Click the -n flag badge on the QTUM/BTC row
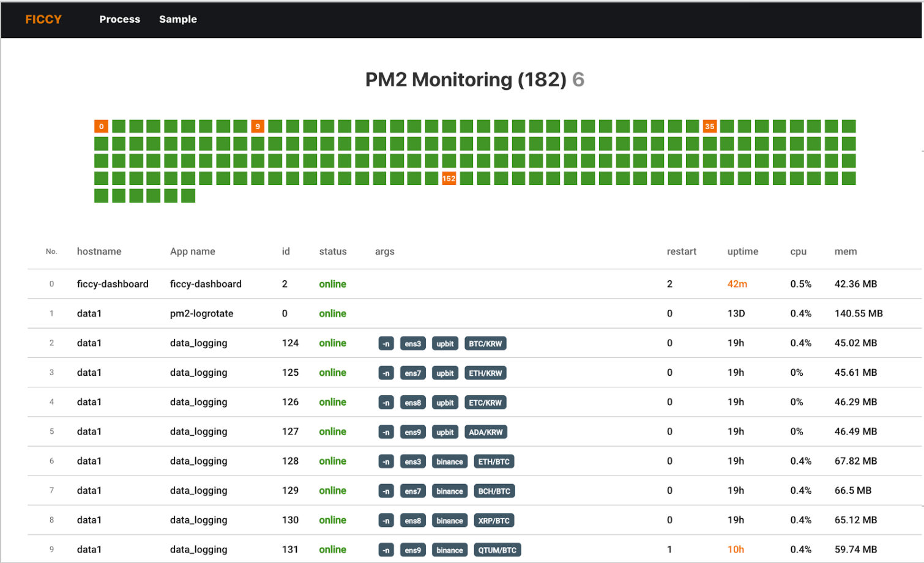 point(386,550)
